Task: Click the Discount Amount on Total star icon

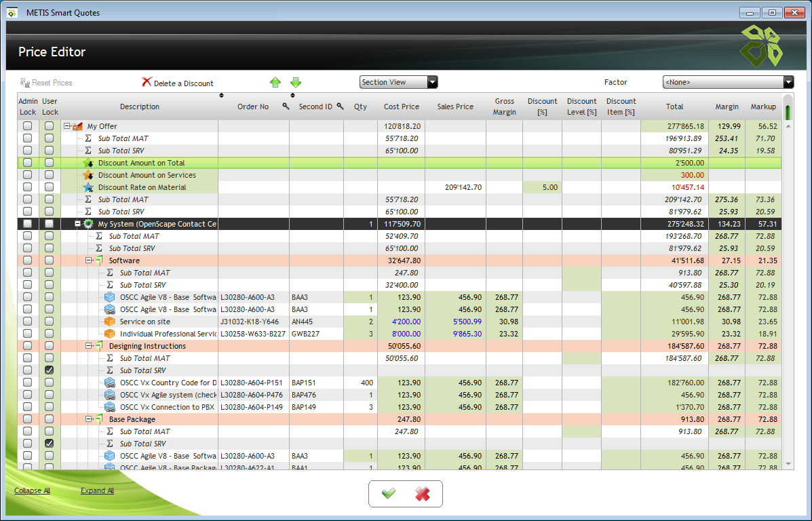Action: point(89,163)
